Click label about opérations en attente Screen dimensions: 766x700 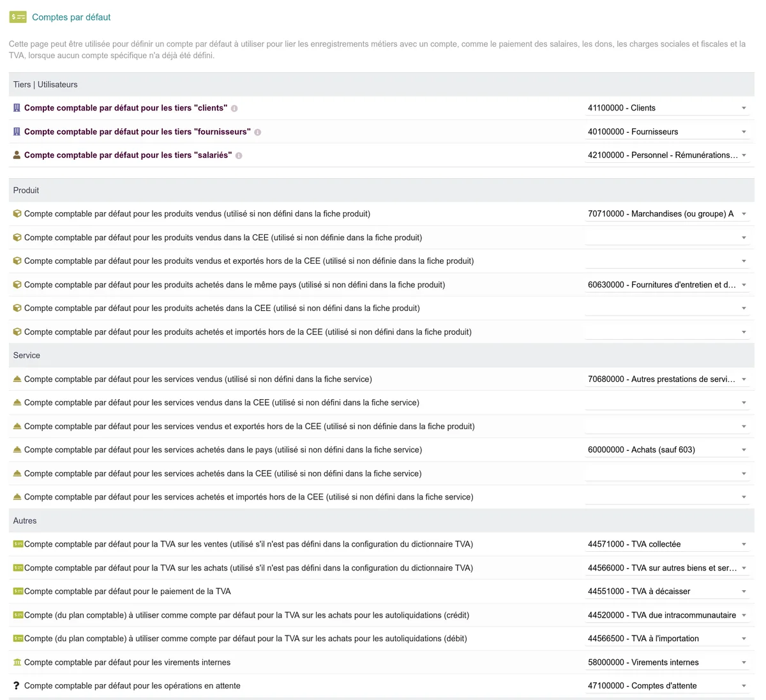[x=132, y=686]
